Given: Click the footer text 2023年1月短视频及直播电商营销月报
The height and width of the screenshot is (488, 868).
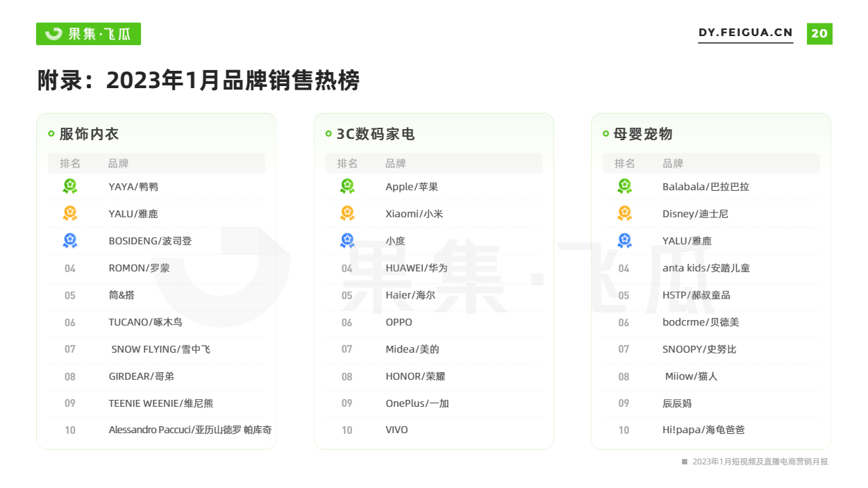Looking at the screenshot, I should click(760, 462).
